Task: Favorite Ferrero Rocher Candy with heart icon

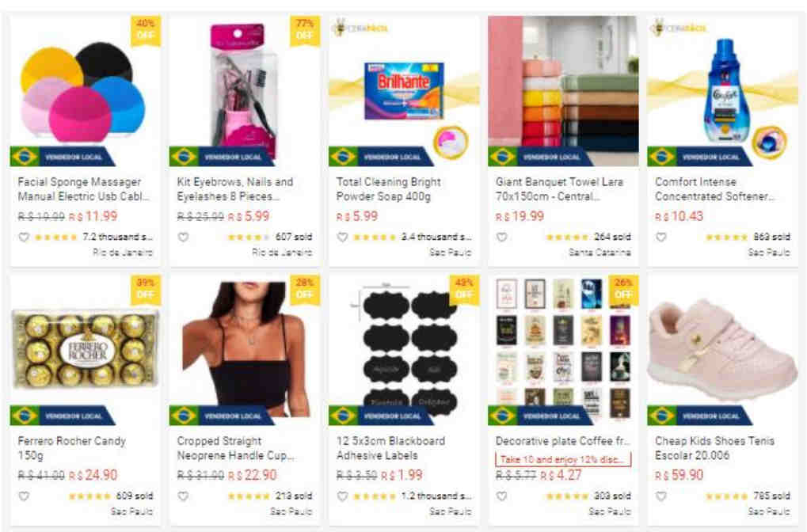Action: point(24,496)
